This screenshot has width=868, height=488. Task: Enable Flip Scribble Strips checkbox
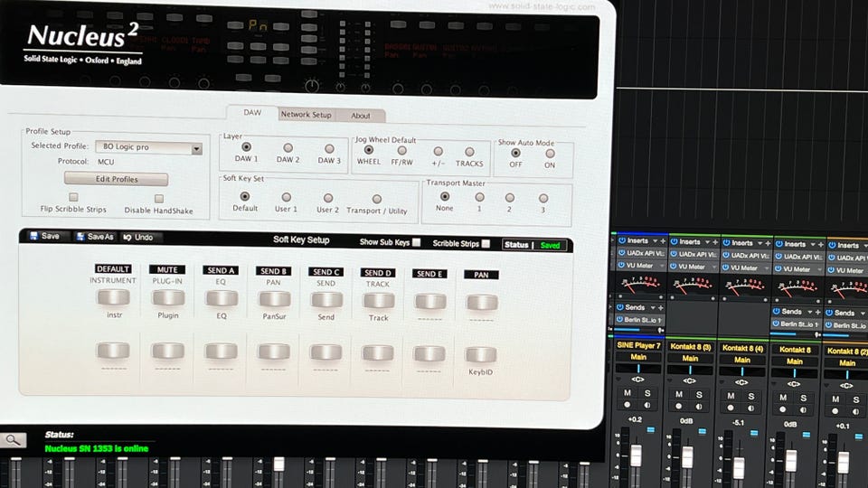(73, 197)
